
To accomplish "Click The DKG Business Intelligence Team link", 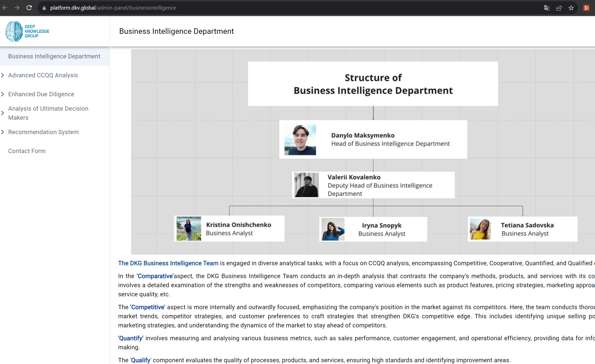I will pyautogui.click(x=168, y=263).
